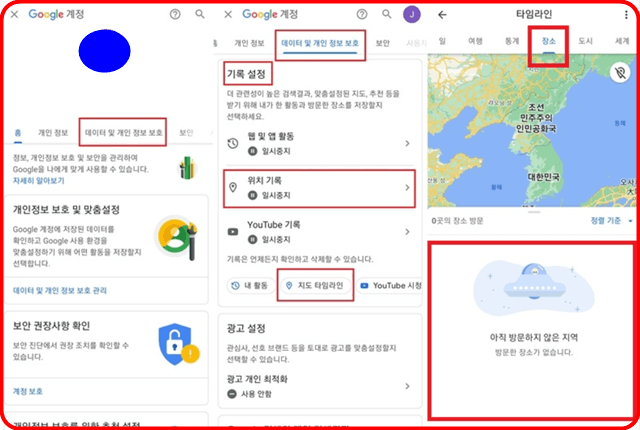640x430 pixels.
Task: Open three-dot overflow menu in 타임라인
Action: [x=626, y=15]
